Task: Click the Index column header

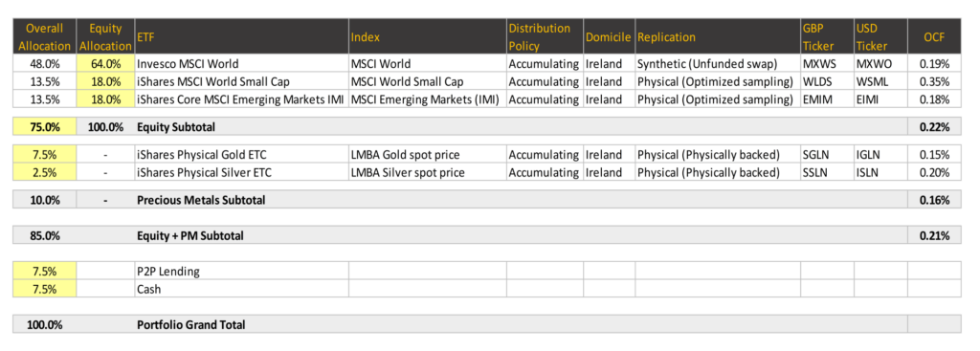Action: pyautogui.click(x=428, y=37)
